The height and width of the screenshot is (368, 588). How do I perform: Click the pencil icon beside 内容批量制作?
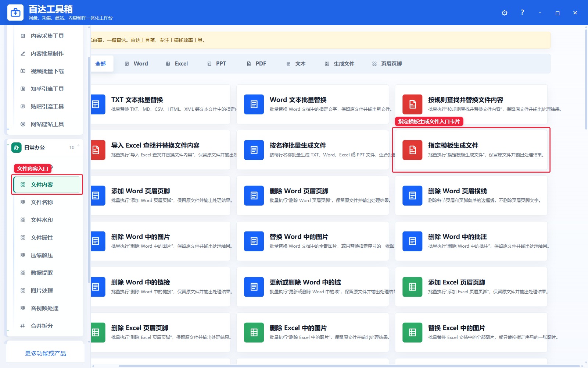click(x=23, y=54)
